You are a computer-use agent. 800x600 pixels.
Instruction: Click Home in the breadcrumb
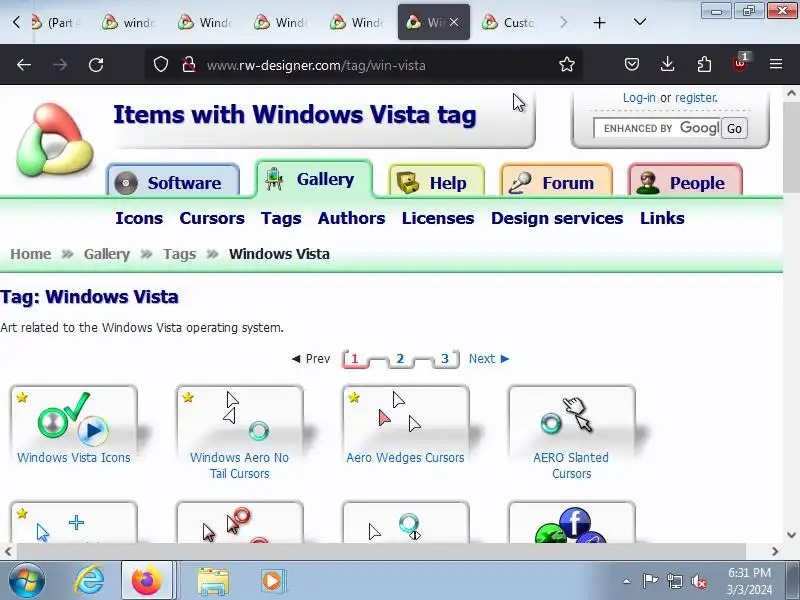tap(31, 254)
